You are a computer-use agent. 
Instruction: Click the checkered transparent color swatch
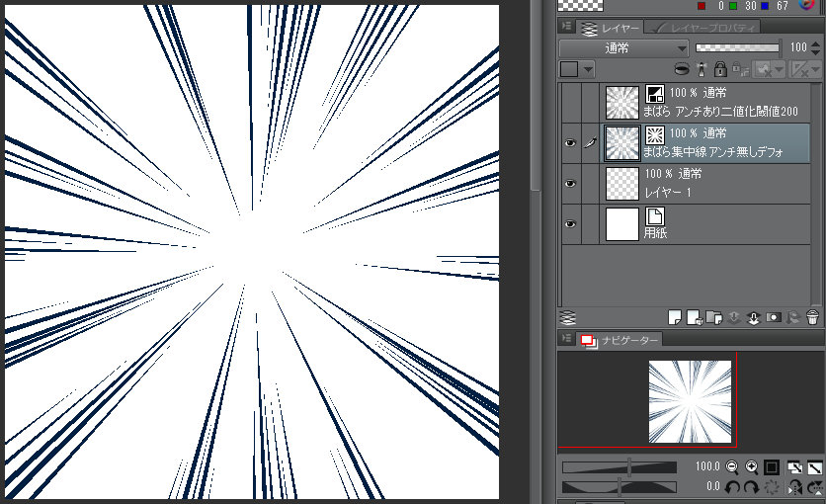(581, 5)
